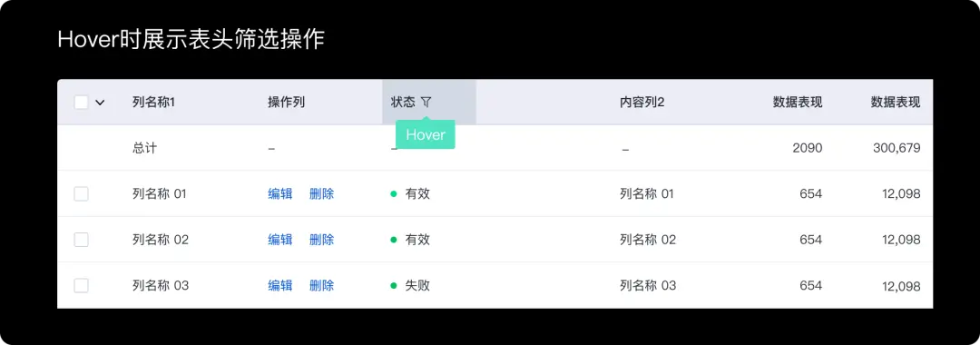Screen dimensions: 980x345
Task: Toggle the select-all checkbox in table header
Action: click(82, 102)
